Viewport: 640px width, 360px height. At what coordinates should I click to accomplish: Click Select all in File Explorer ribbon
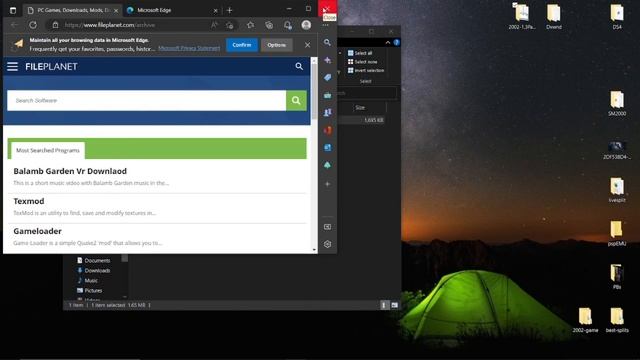tap(360, 53)
